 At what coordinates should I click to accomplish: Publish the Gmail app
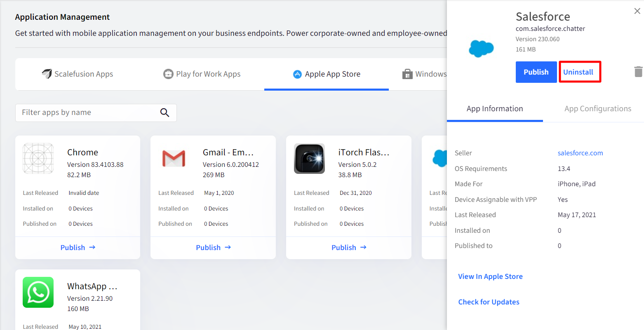pos(213,248)
